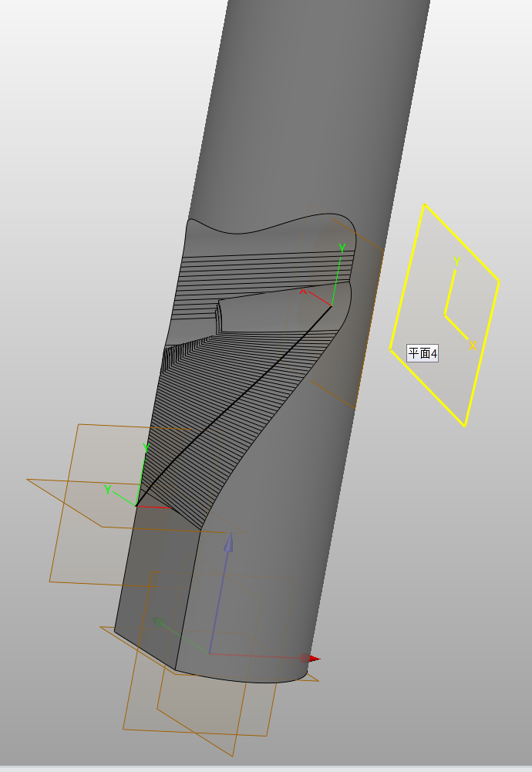Select the blue vertical triad axis arrow
Screen dimensions: 532x772
tap(220, 593)
